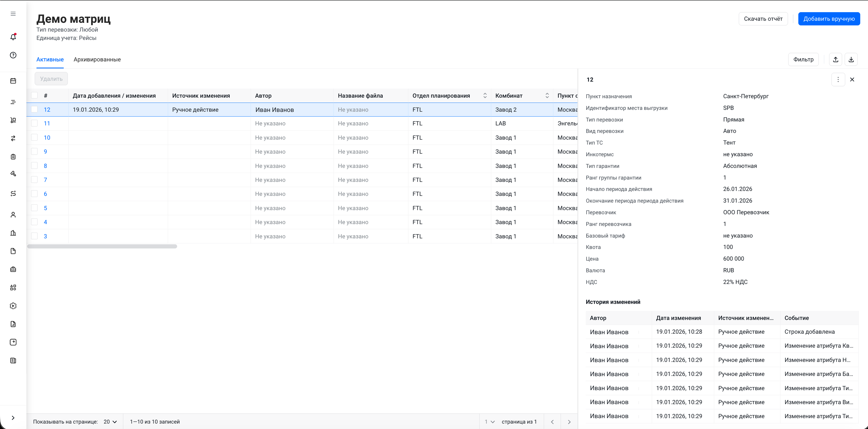Open the user profile icon in sidebar
The height and width of the screenshot is (429, 868).
coord(13,215)
